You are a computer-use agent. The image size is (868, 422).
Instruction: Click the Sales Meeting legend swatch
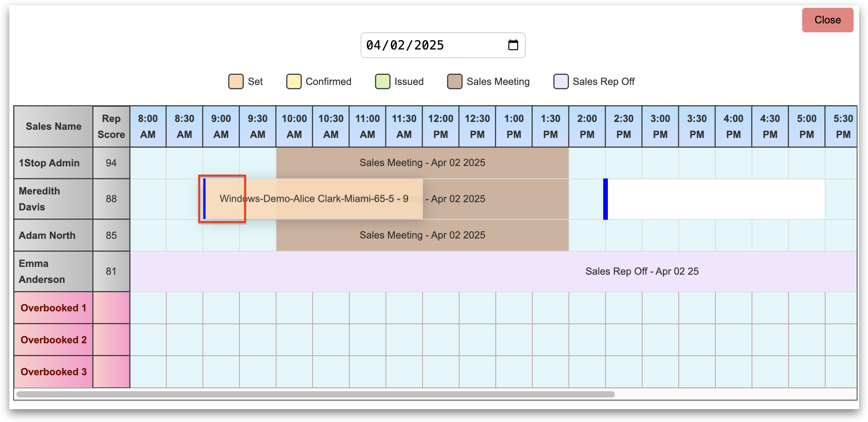[x=454, y=81]
